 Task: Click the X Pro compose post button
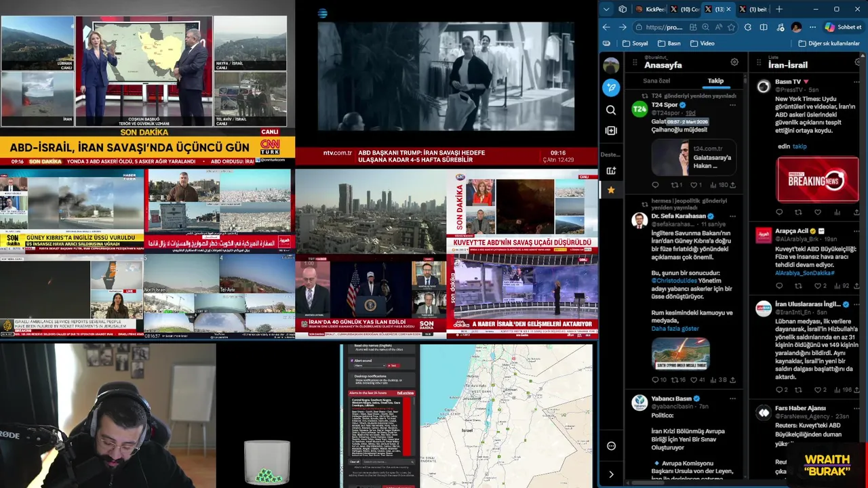[611, 87]
